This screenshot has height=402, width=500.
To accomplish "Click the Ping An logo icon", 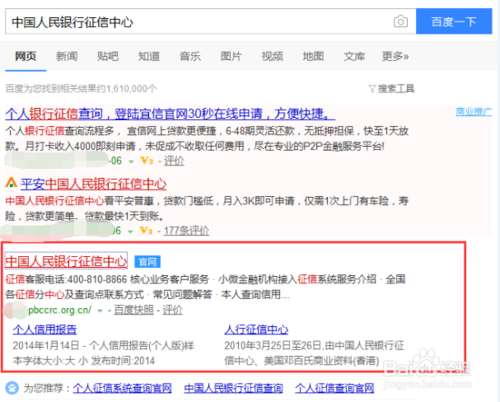I will click(x=11, y=183).
